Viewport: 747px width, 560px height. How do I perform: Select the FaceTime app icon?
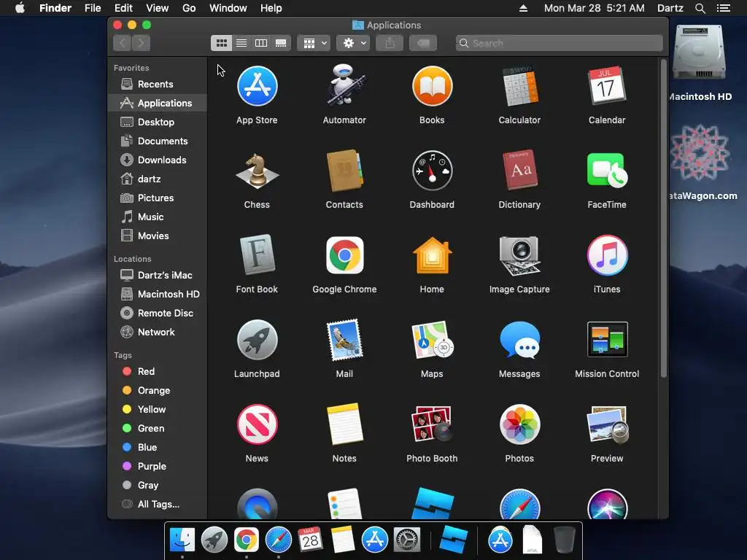[x=607, y=171]
